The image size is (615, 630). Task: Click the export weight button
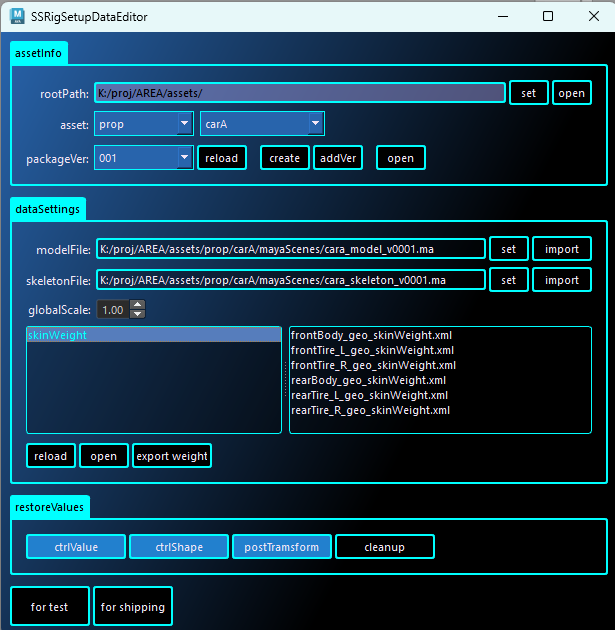(x=172, y=456)
